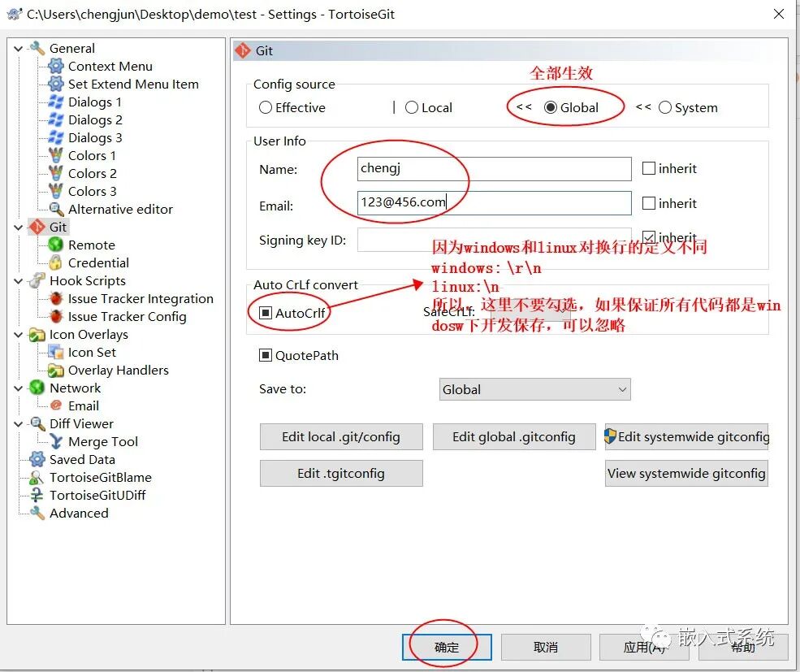Uncheck inherit box for Signing key ID
800x672 pixels.
tap(648, 237)
